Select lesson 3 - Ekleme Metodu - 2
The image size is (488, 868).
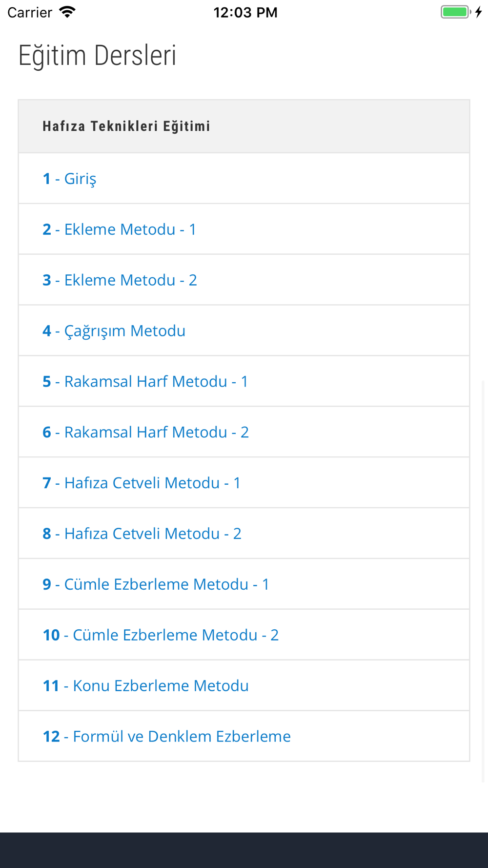(x=244, y=280)
